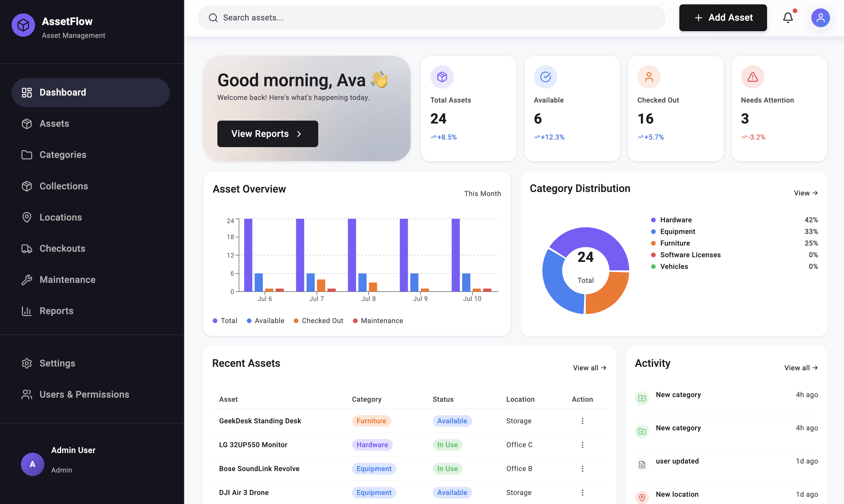Open the Maintenance section
The height and width of the screenshot is (504, 844).
pos(90,280)
